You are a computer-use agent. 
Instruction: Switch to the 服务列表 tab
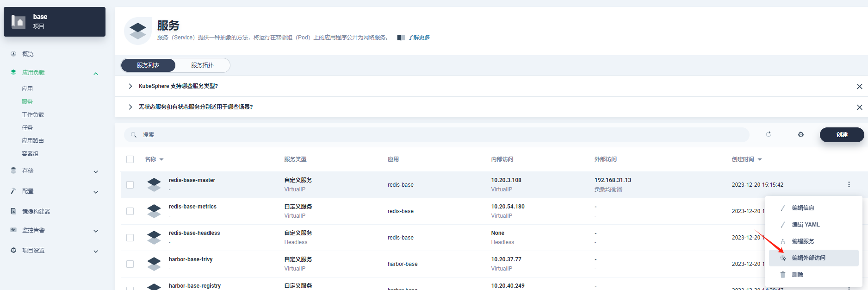pyautogui.click(x=148, y=65)
